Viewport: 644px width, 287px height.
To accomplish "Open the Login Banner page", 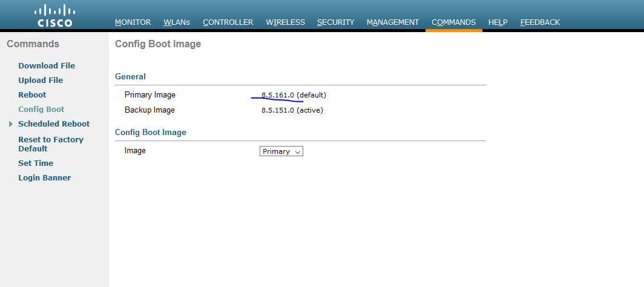I will pos(44,178).
